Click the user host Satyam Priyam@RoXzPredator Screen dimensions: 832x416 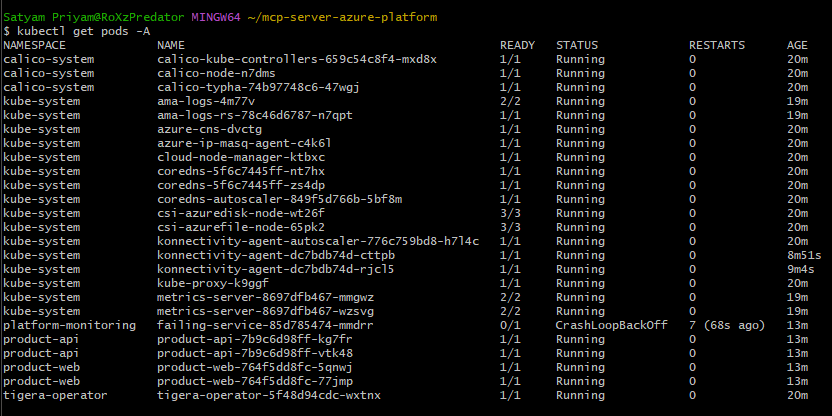(x=94, y=18)
